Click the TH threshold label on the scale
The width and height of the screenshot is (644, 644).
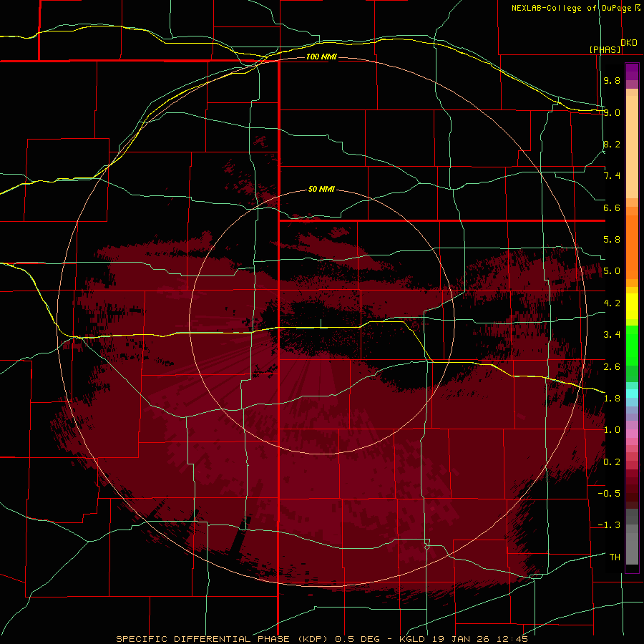click(x=615, y=557)
